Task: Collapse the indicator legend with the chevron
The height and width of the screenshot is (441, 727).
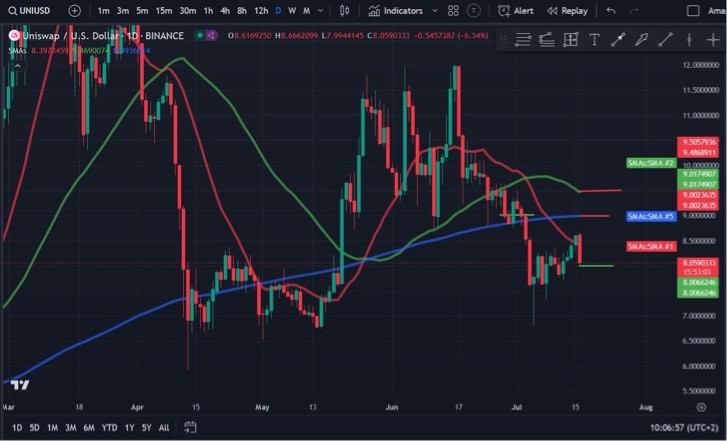Action: click(x=17, y=66)
